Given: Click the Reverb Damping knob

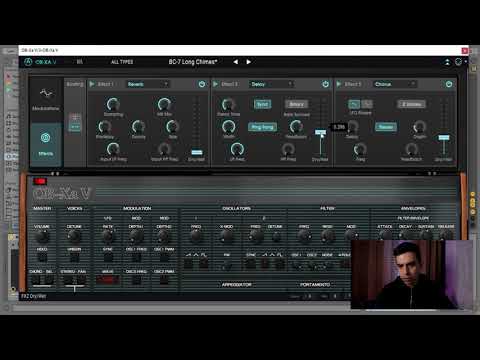Looking at the screenshot, I should tap(113, 105).
